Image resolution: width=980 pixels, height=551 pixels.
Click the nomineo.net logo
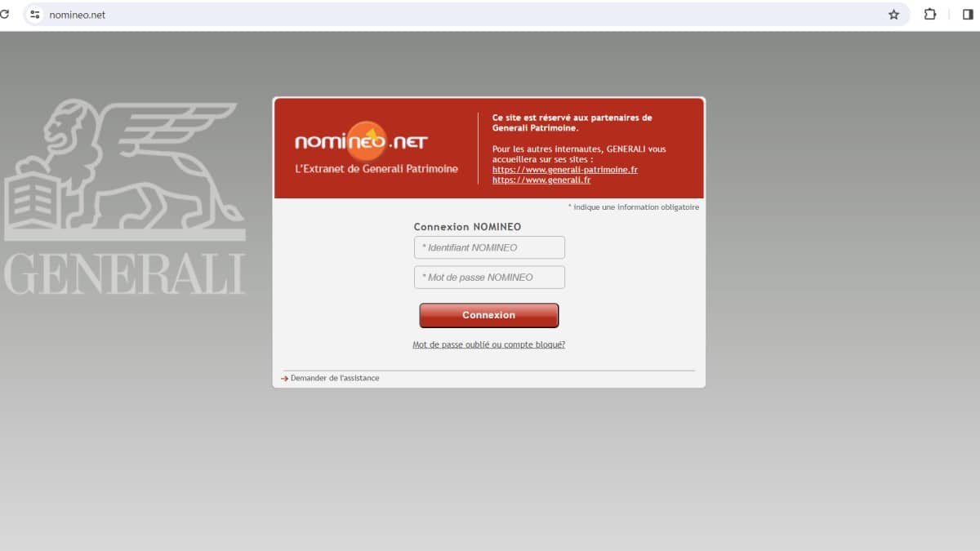click(x=361, y=142)
